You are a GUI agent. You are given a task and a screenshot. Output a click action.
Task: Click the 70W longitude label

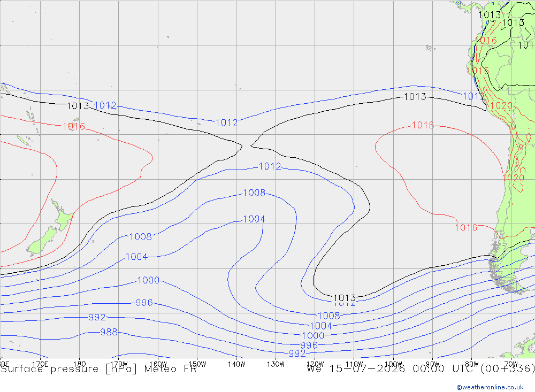(511, 364)
